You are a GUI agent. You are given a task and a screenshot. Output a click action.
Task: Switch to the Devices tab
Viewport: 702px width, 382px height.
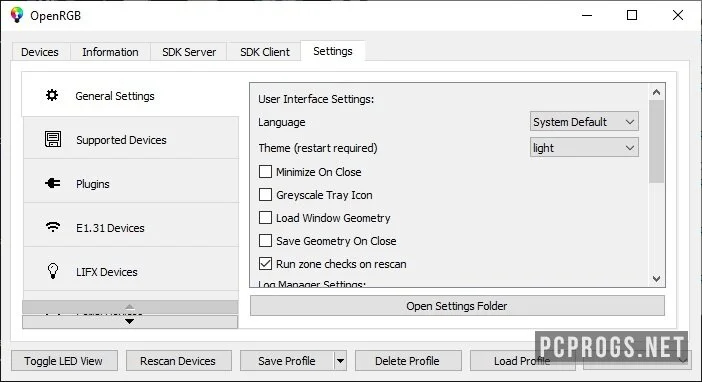(40, 52)
